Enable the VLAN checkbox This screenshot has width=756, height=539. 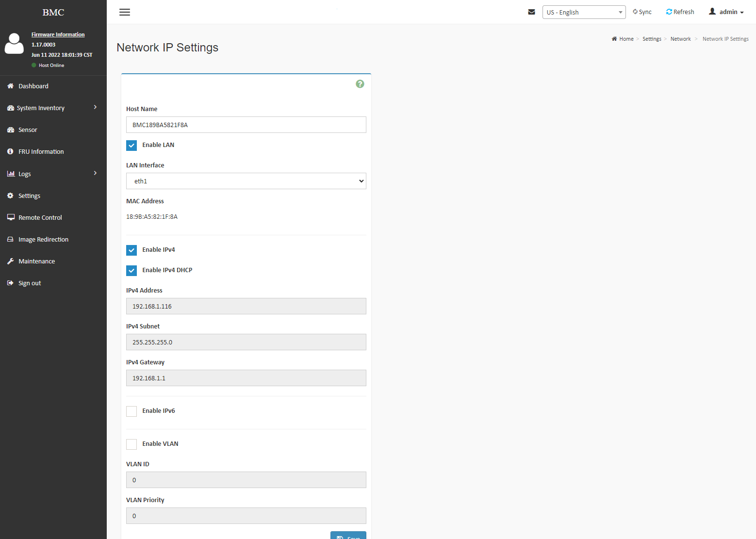pos(131,444)
